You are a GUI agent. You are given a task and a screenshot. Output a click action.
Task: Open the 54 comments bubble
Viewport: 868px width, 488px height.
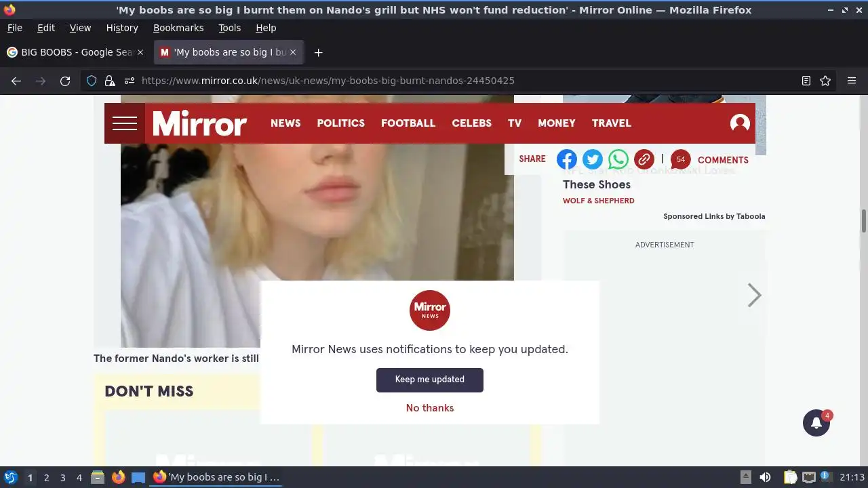click(x=681, y=159)
